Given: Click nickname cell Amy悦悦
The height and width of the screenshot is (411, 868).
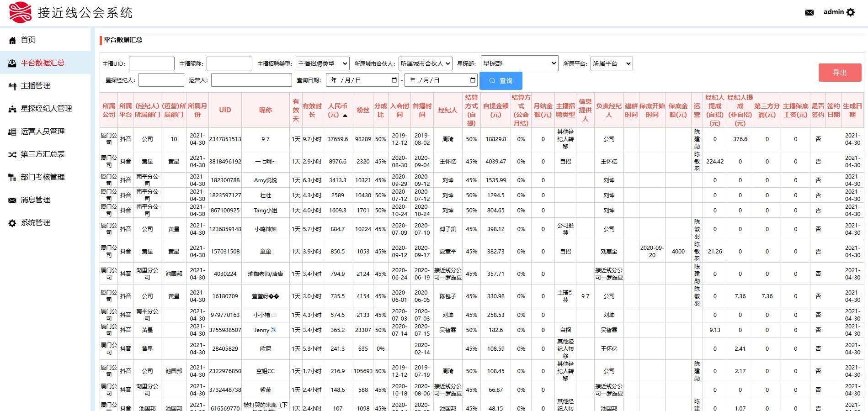Looking at the screenshot, I should pyautogui.click(x=266, y=180).
